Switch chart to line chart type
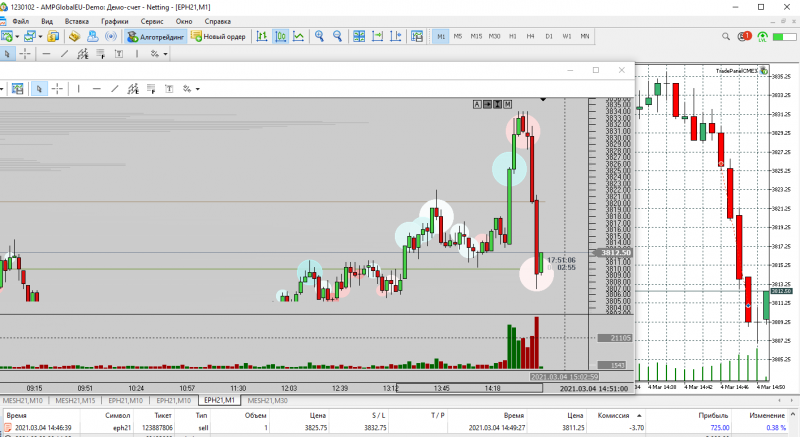Screen dimensions: 800x437 298,36
